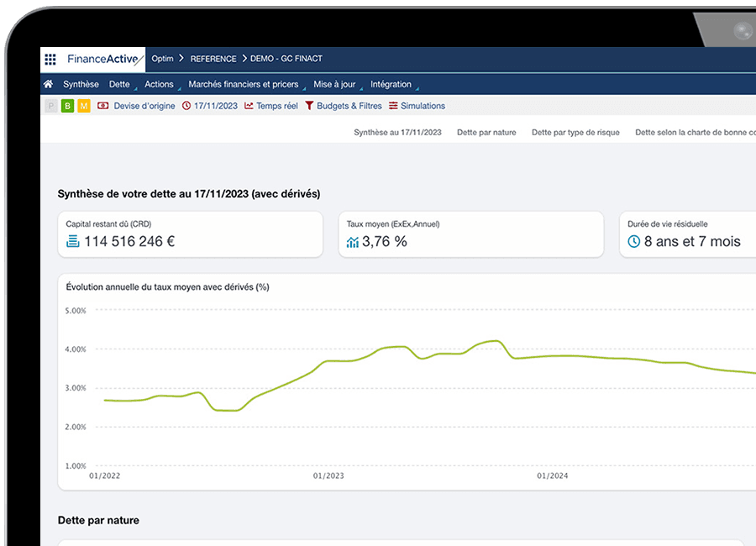
Task: Click the Optim breadcrumb link
Action: tap(162, 59)
